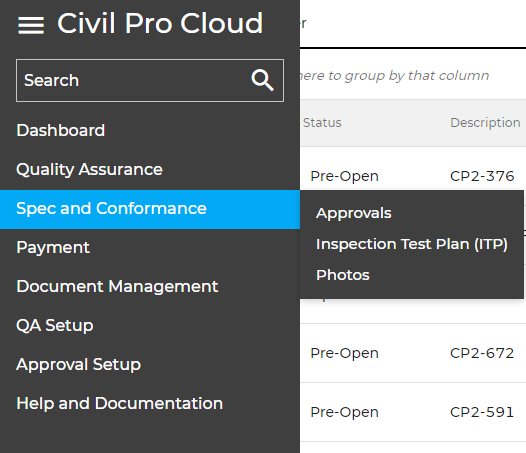526x453 pixels.
Task: Open the Dashboard menu item
Action: coord(61,130)
